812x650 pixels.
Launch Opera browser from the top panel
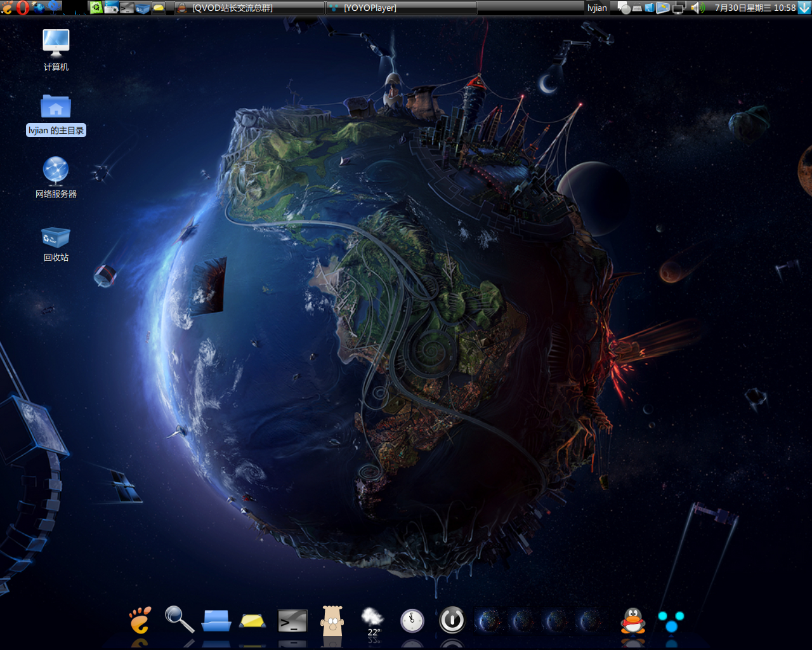pos(23,8)
